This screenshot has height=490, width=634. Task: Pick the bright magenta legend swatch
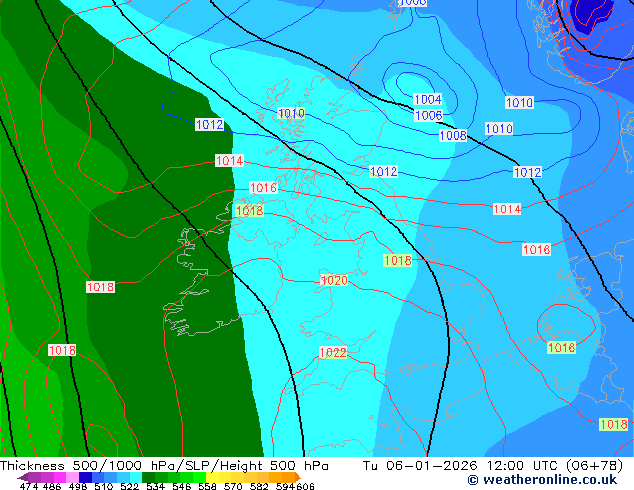coord(60,477)
